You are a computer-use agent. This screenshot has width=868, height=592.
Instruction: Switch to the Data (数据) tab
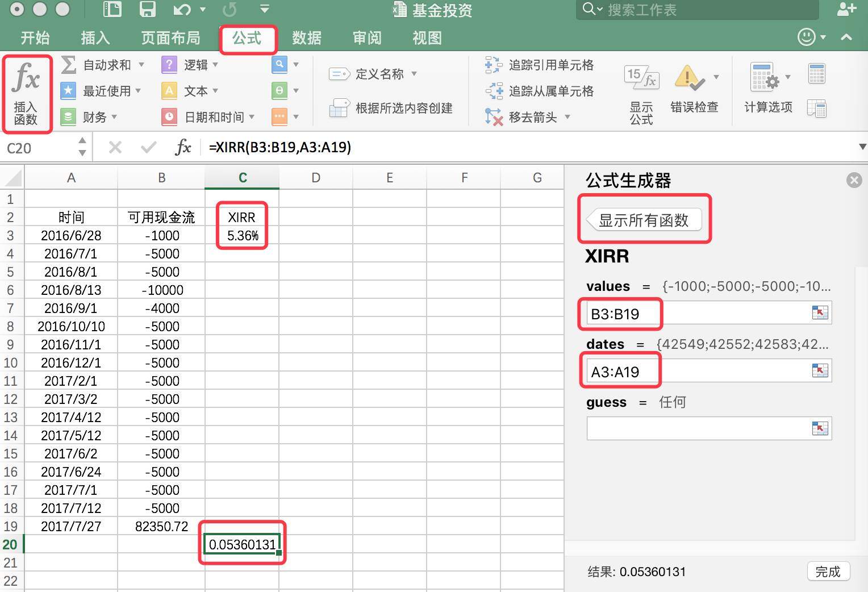307,37
